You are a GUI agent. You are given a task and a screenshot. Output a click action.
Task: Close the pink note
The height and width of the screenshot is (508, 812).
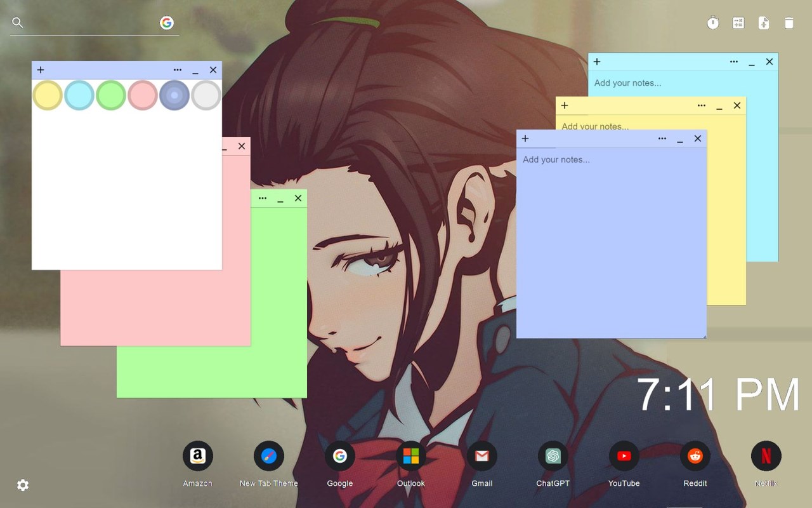point(242,146)
